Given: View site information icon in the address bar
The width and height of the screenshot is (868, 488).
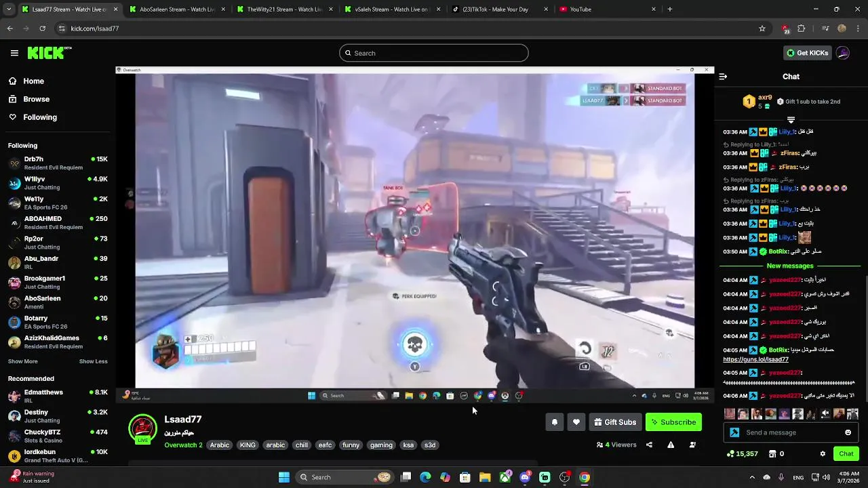Looking at the screenshot, I should pyautogui.click(x=62, y=28).
